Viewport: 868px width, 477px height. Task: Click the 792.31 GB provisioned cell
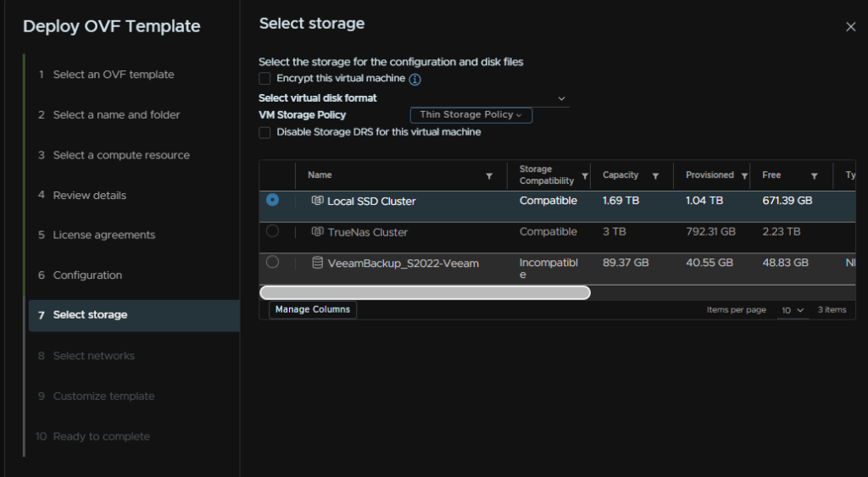pyautogui.click(x=711, y=232)
